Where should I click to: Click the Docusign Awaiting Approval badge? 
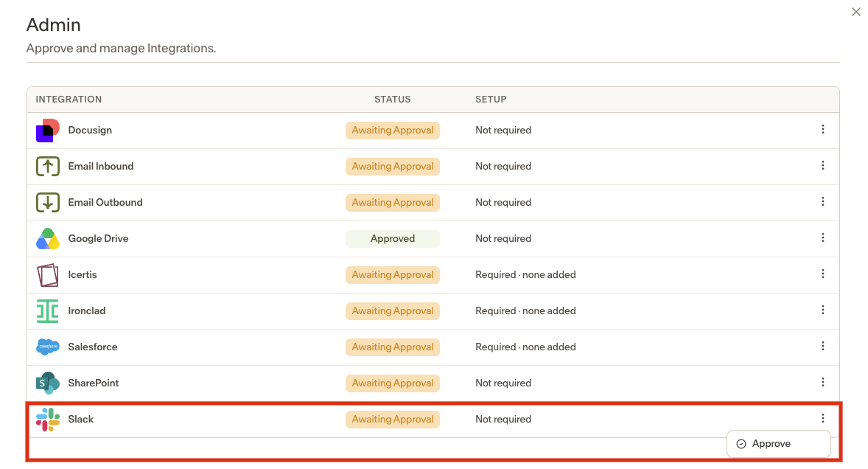393,131
